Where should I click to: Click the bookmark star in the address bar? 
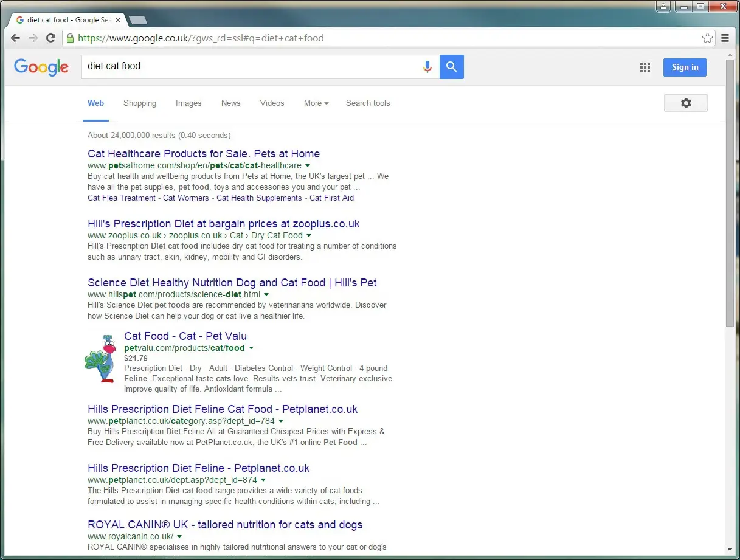tap(707, 38)
